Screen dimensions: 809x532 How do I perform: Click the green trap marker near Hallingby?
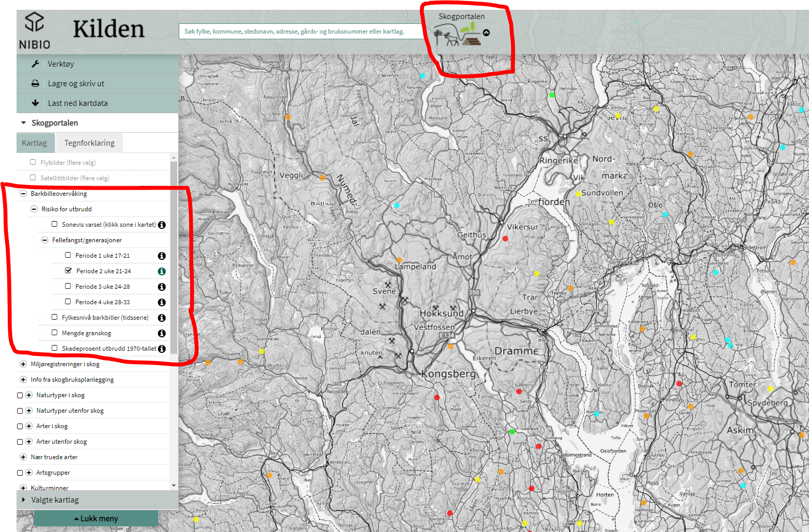552,95
